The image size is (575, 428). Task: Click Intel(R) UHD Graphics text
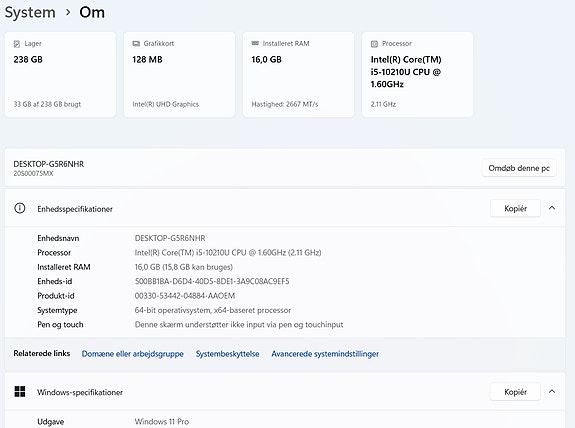(166, 104)
